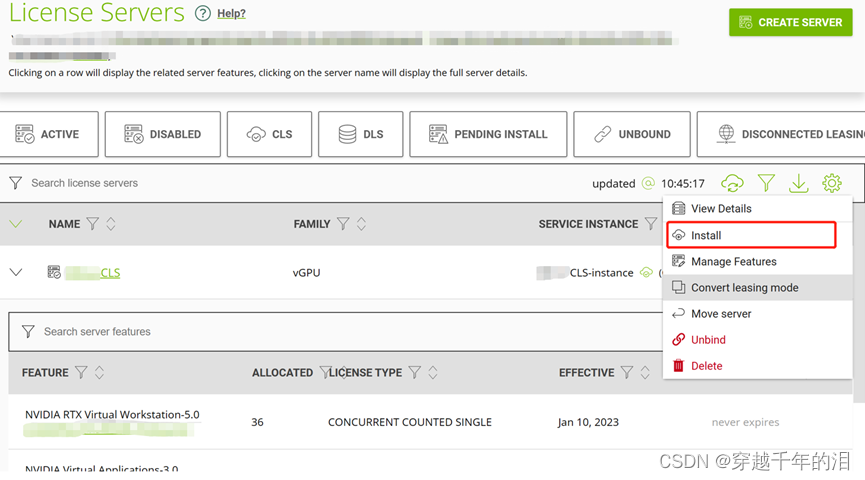This screenshot has height=480, width=865.
Task: Choose View Details from the menu
Action: [757, 209]
